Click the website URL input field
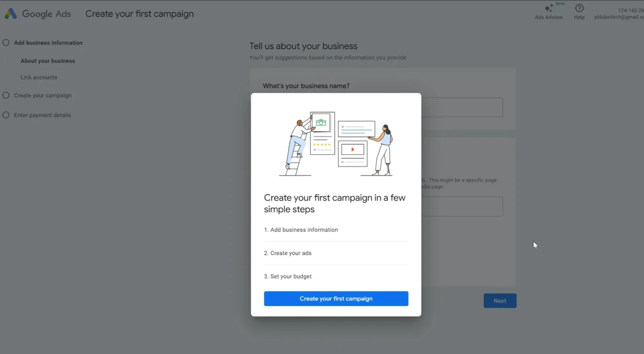This screenshot has height=354, width=644. (462, 206)
